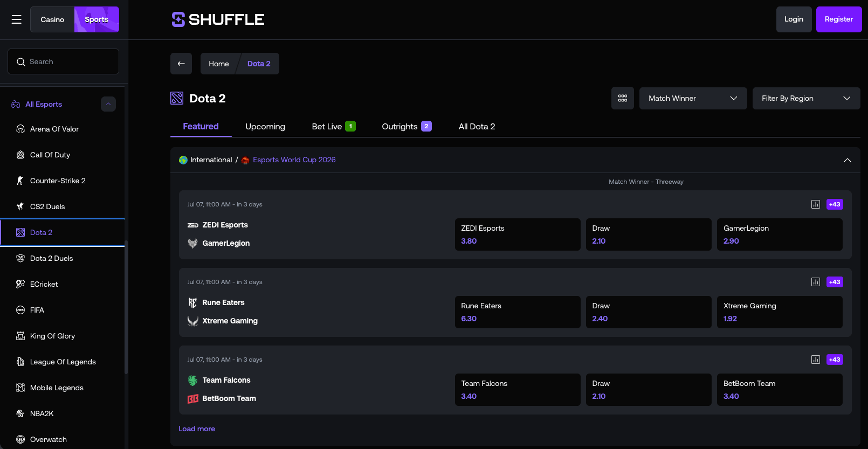Bet on BetBoom Team at 3.40
The width and height of the screenshot is (868, 449).
point(780,390)
